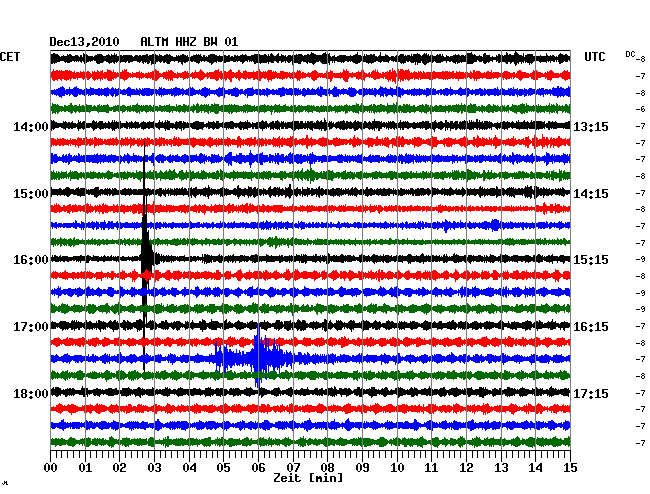The height and width of the screenshot is (494, 650).
Task: Click the "13" minute axis label
Action: (501, 467)
